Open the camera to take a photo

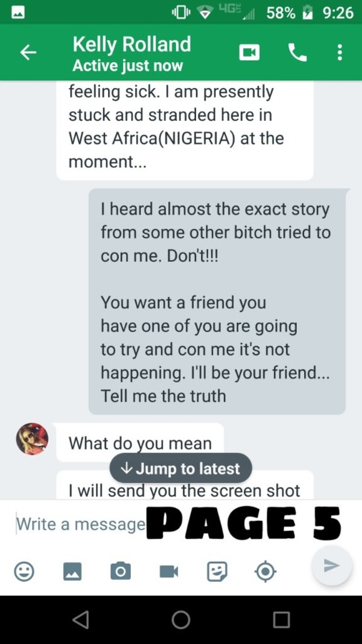click(120, 571)
